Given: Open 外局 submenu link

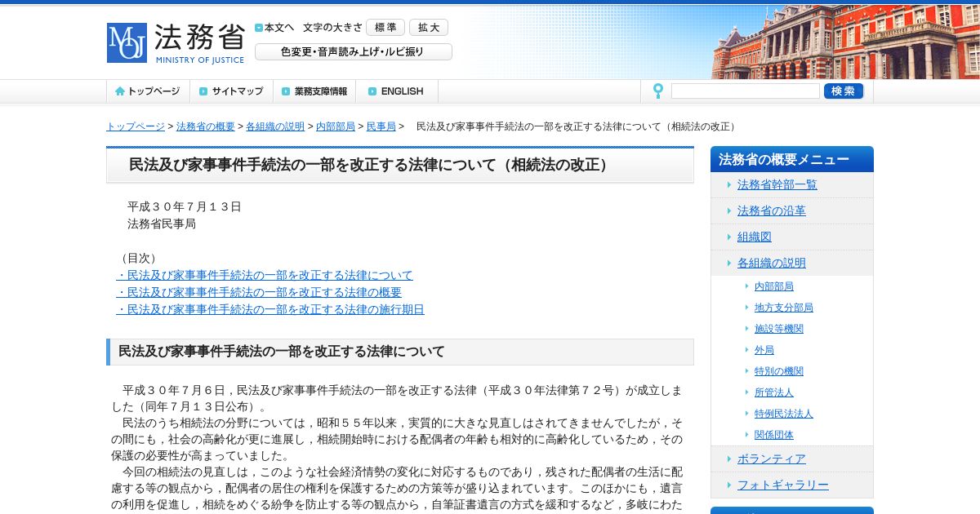Looking at the screenshot, I should point(764,350).
